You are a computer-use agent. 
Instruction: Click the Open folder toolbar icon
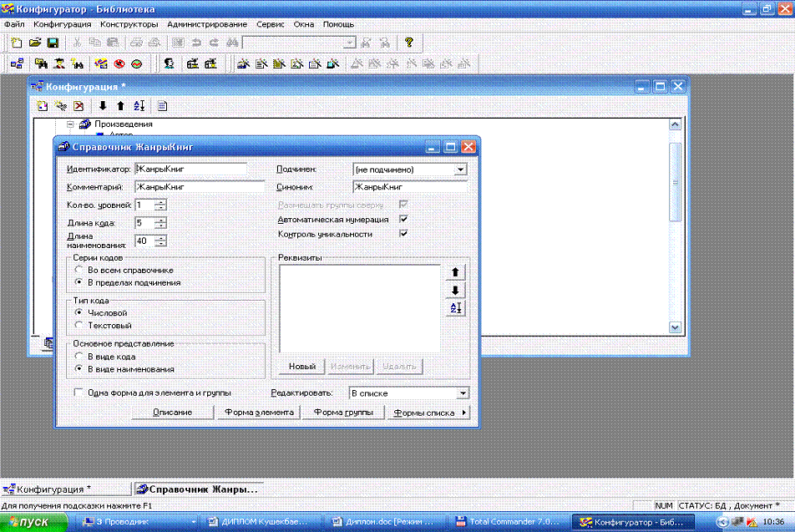tap(35, 42)
